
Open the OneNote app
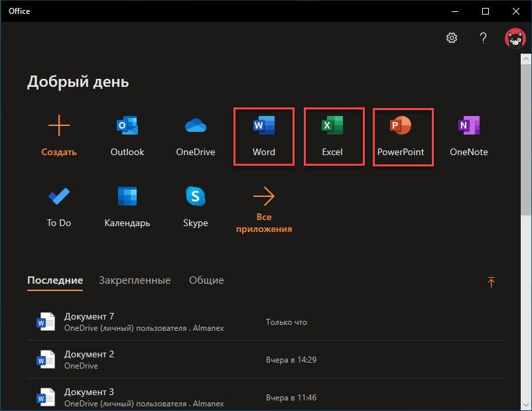468,136
